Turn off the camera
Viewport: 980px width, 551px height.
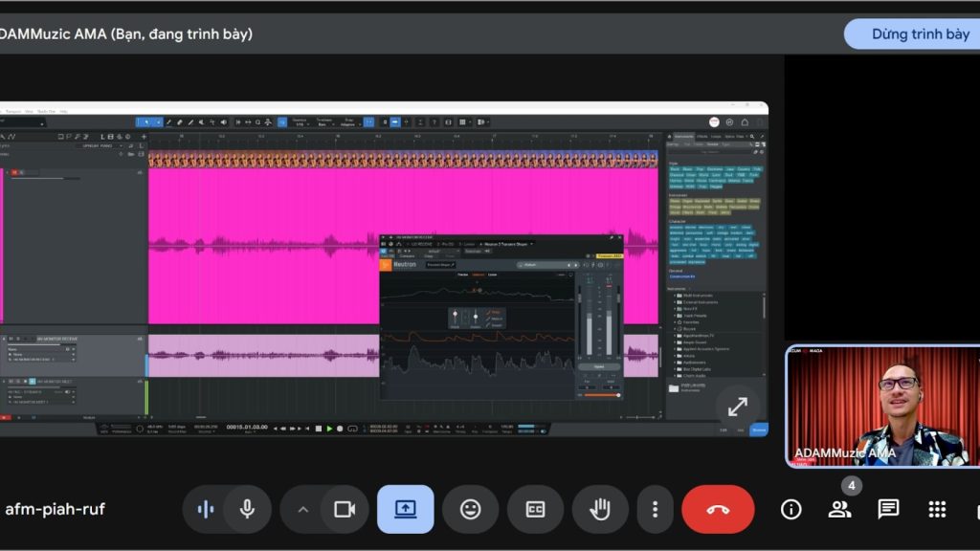pos(344,509)
